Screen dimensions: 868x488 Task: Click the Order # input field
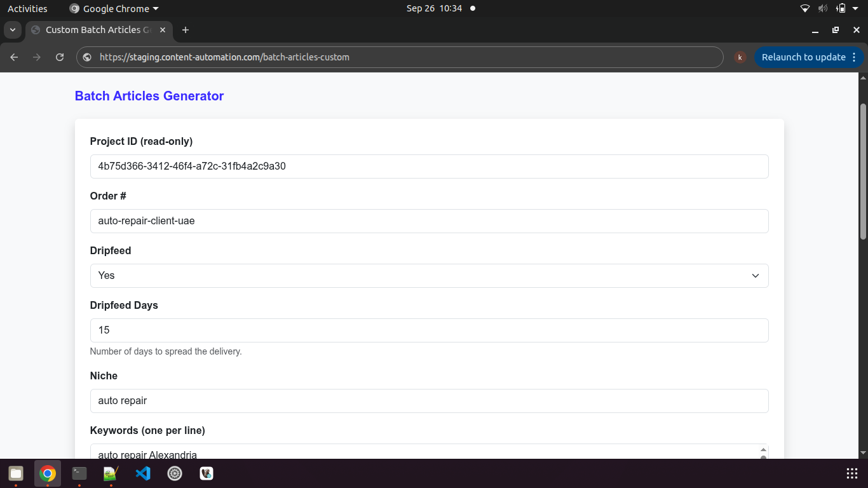click(x=429, y=221)
